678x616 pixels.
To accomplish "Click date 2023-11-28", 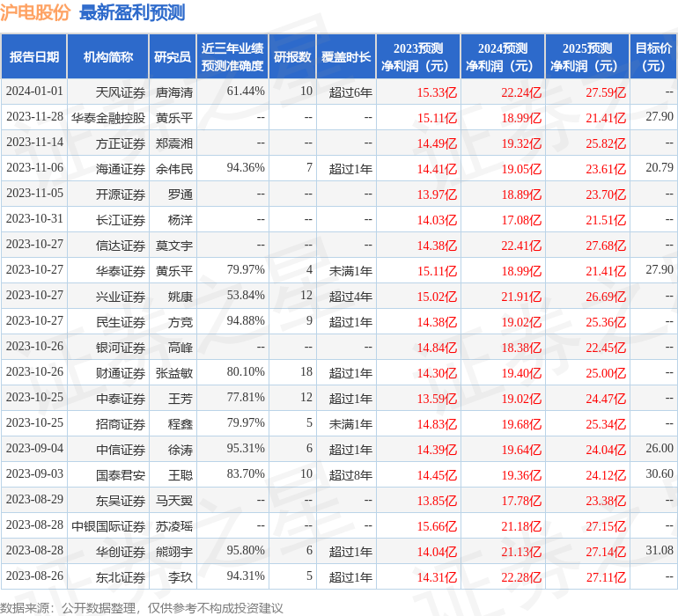I will click(x=34, y=117).
